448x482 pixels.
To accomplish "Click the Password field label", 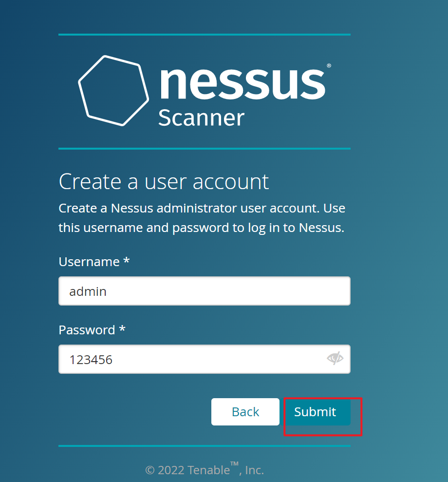I will [x=87, y=330].
